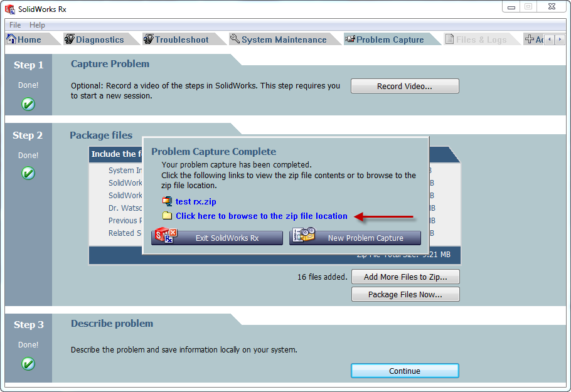Image resolution: width=571 pixels, height=392 pixels.
Task: Click the Problem Capture Complete title
Action: click(x=214, y=152)
